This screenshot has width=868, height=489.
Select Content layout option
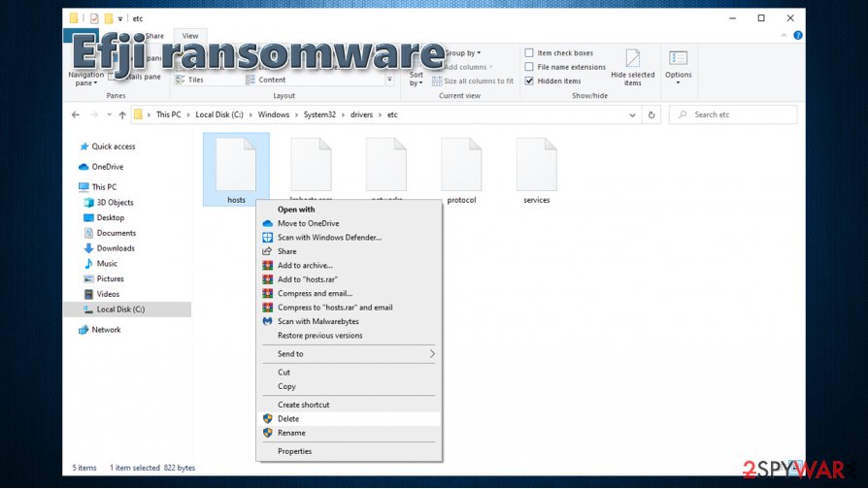(265, 80)
